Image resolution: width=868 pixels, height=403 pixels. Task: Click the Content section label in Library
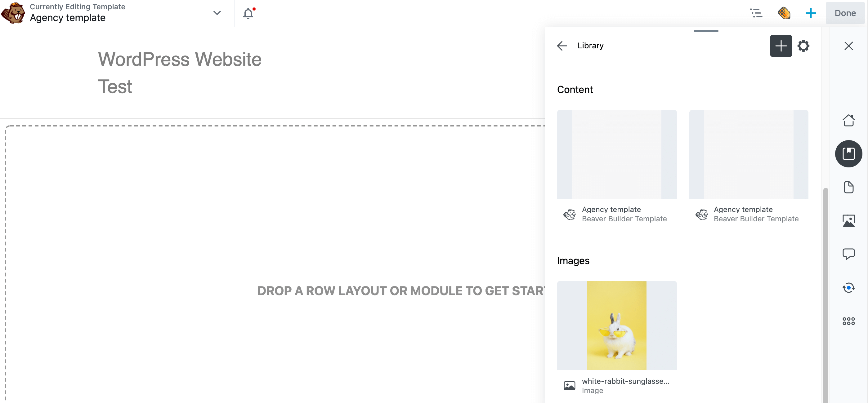point(575,89)
